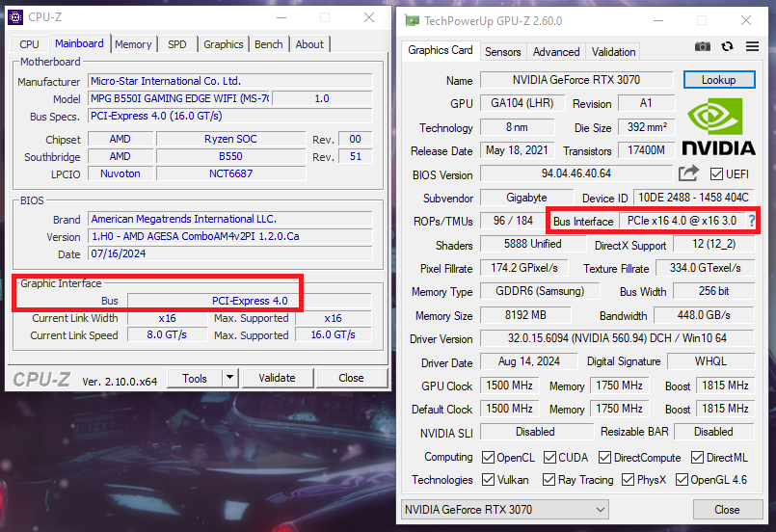776x532 pixels.
Task: Switch to the Sensors tab in GPU-Z
Action: tap(503, 52)
